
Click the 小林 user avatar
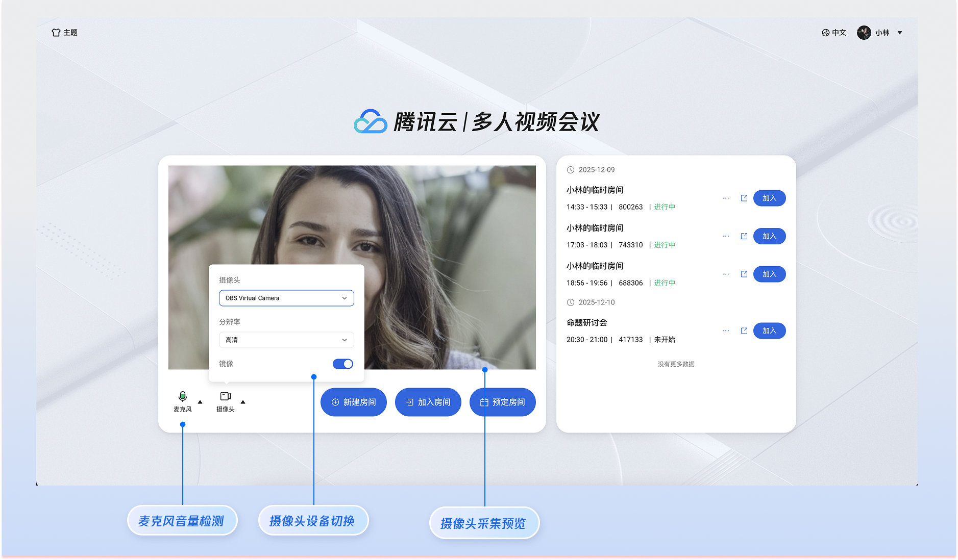point(864,33)
